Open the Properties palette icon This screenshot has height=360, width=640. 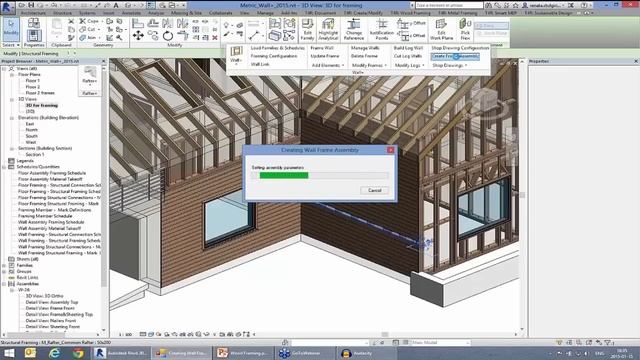[x=34, y=36]
